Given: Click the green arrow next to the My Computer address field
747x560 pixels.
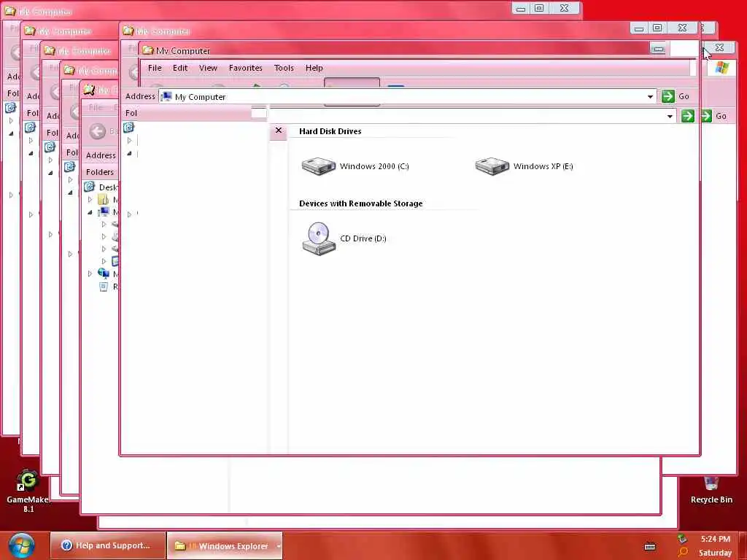Looking at the screenshot, I should coord(668,96).
